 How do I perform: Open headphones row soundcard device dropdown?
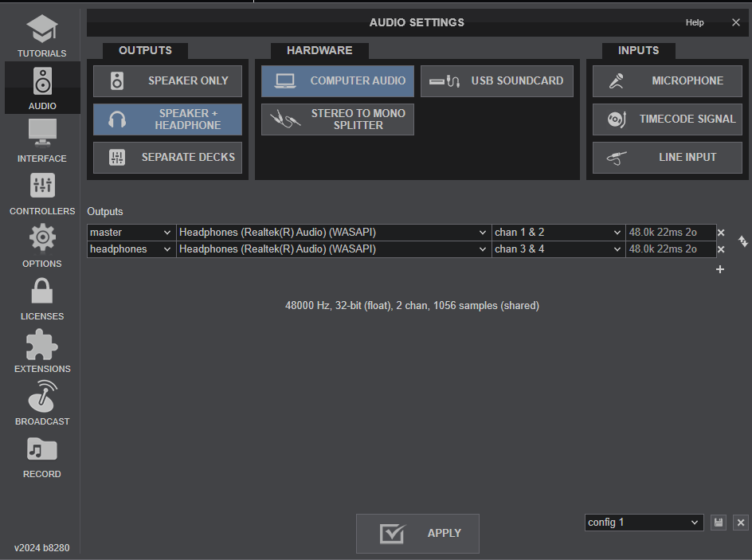click(x=334, y=249)
